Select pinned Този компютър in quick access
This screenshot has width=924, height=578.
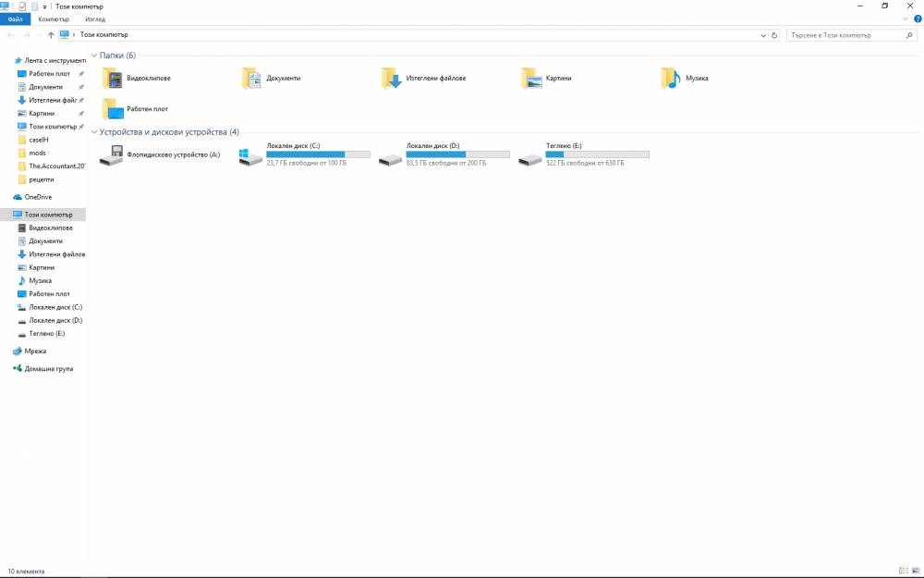(50, 127)
